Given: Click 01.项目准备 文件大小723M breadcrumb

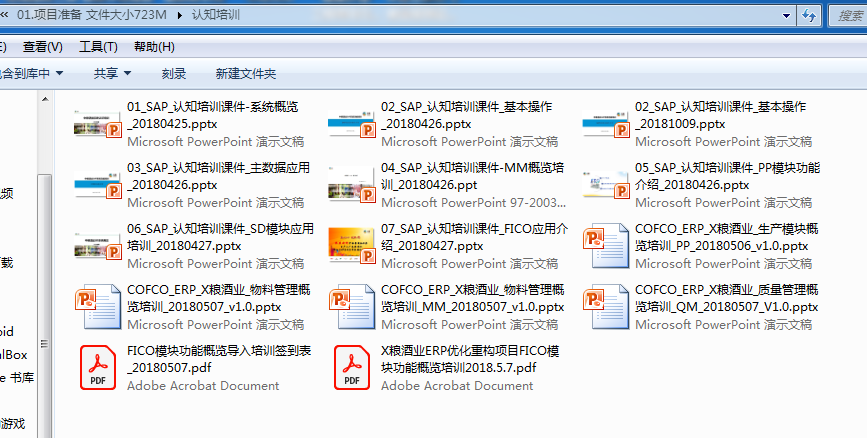Looking at the screenshot, I should 92,15.
